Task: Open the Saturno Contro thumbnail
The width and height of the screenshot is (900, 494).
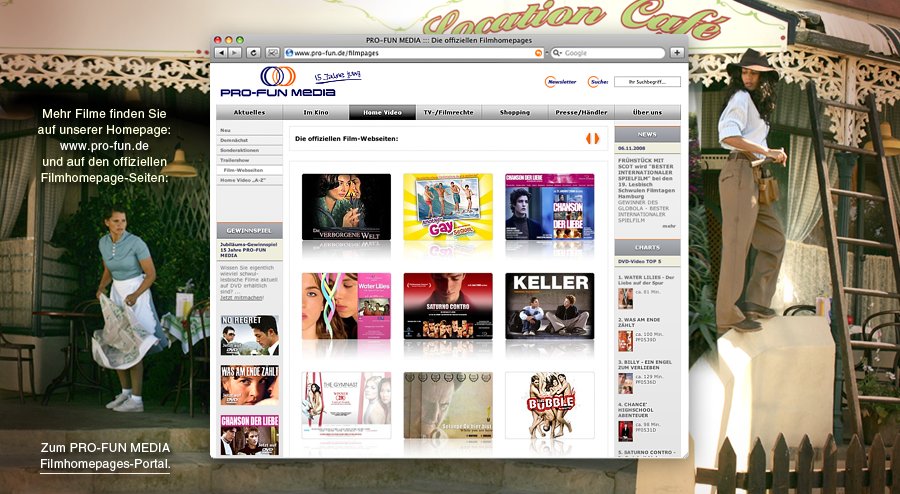Action: 448,306
